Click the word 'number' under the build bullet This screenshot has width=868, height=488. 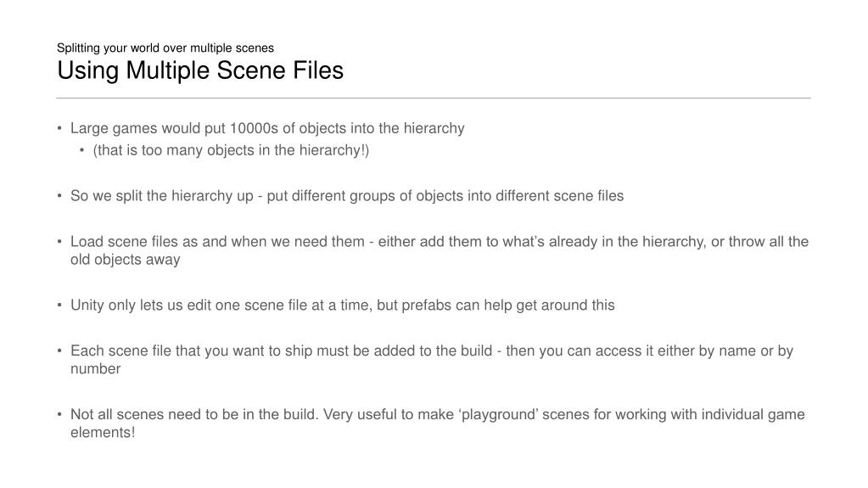95,369
